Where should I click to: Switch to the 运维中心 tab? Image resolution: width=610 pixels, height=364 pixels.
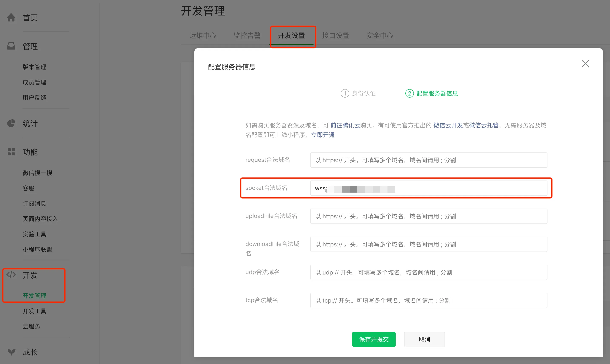[x=203, y=36]
